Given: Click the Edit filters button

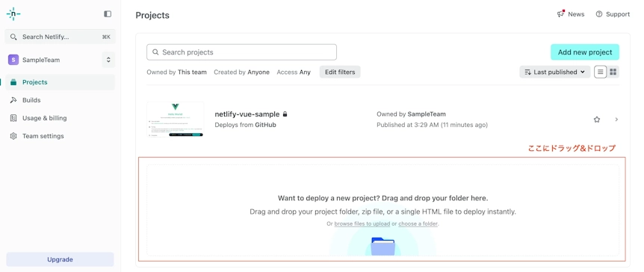Looking at the screenshot, I should 340,72.
